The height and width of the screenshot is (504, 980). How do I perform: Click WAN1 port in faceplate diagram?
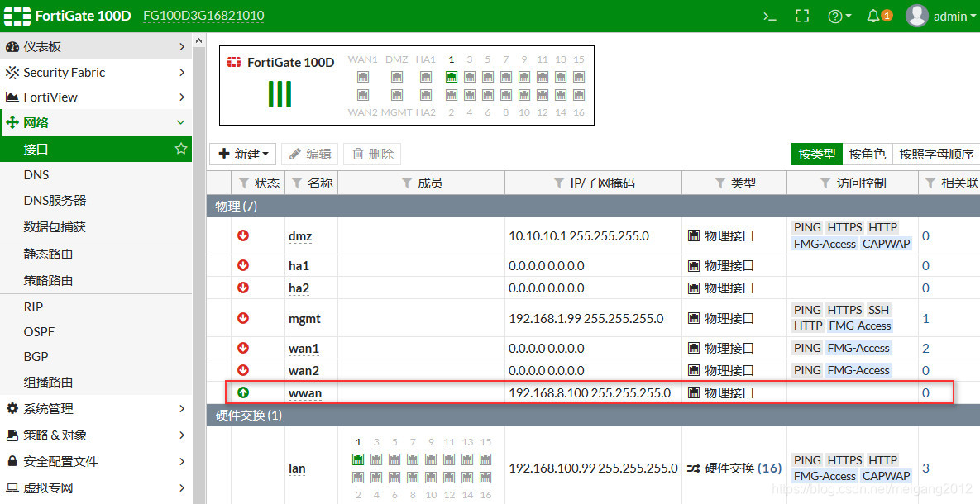[x=362, y=77]
